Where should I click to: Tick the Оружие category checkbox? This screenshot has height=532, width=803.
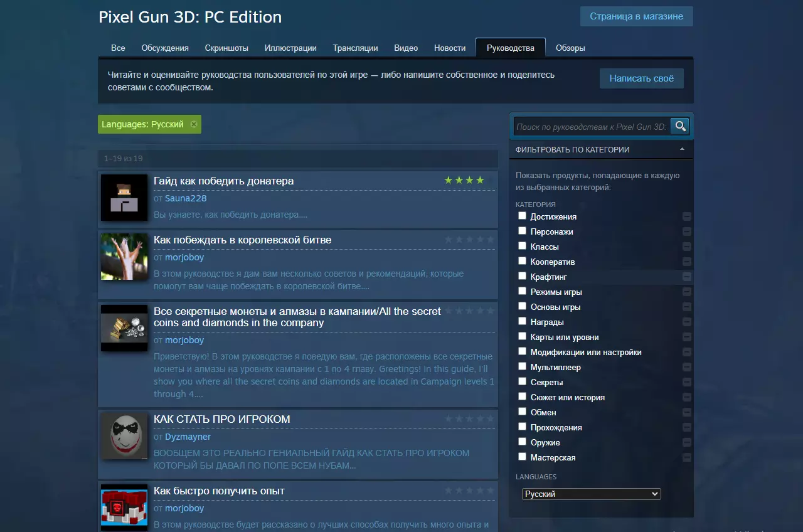[x=522, y=442]
